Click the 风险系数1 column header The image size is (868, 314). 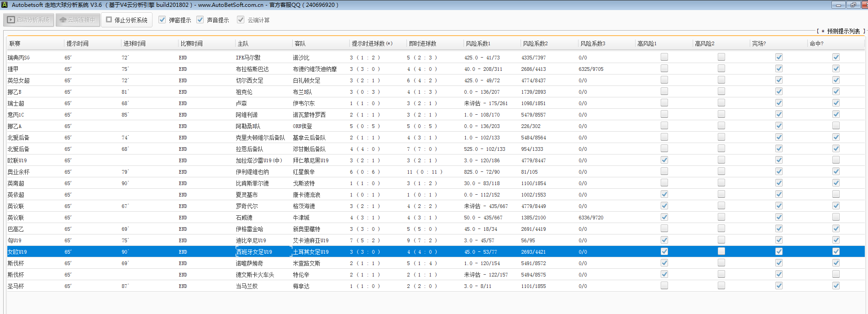click(478, 43)
